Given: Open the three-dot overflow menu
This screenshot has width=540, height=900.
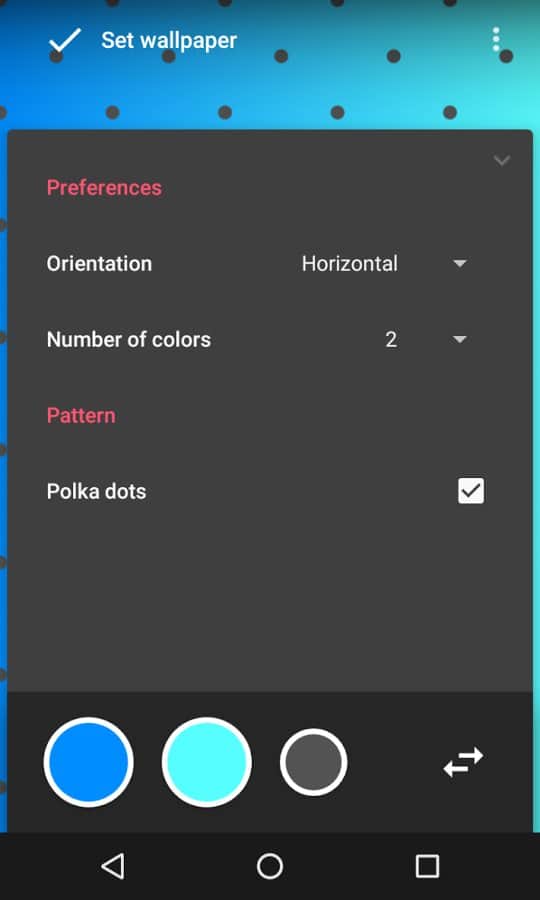Looking at the screenshot, I should 496,40.
